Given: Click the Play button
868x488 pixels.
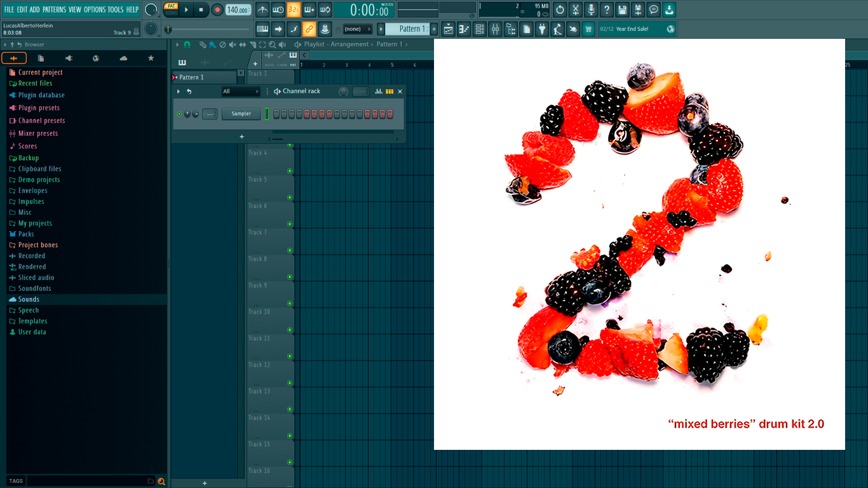Looking at the screenshot, I should (x=186, y=10).
